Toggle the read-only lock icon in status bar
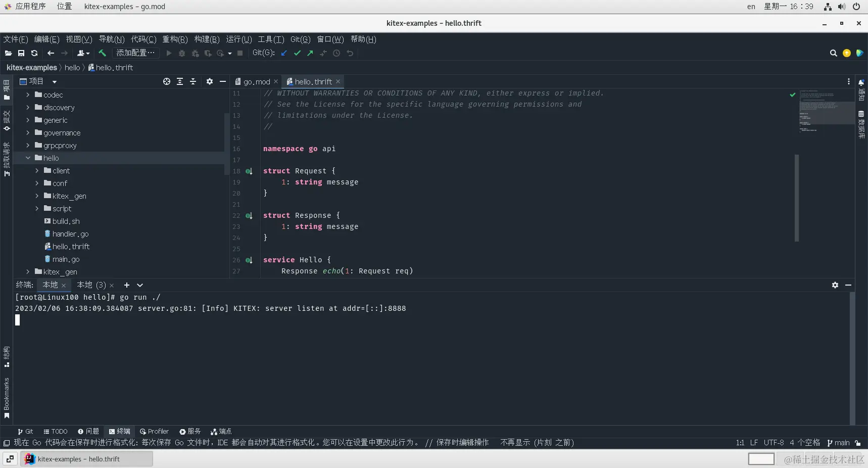 point(858,443)
